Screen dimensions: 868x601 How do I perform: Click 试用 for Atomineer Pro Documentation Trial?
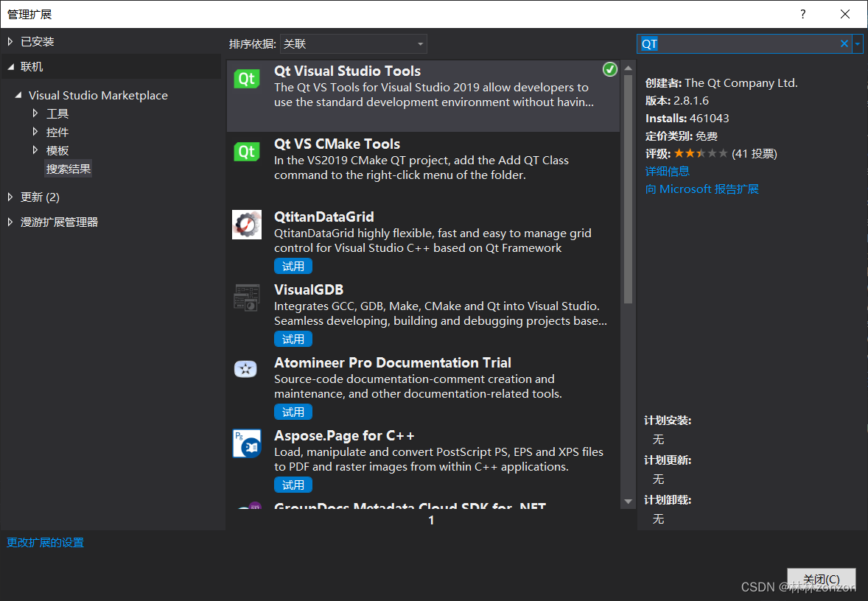293,412
